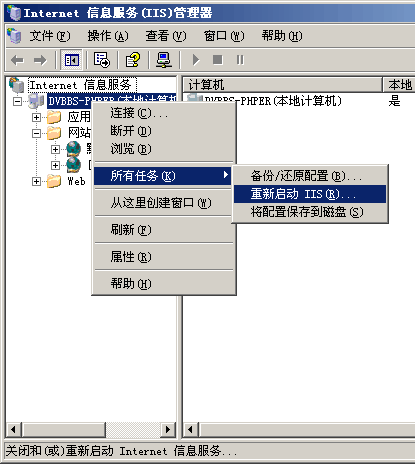
Task: Click left pane horizontal scrollbar right arrow
Action: (x=168, y=429)
